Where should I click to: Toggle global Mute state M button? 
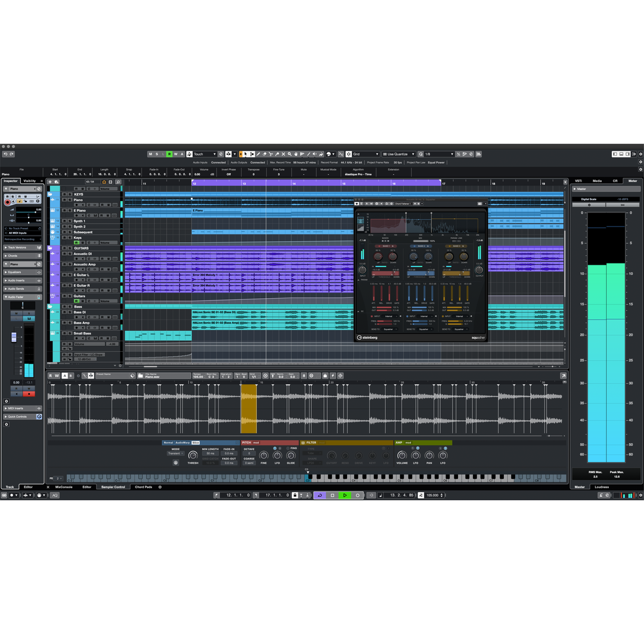point(150,154)
